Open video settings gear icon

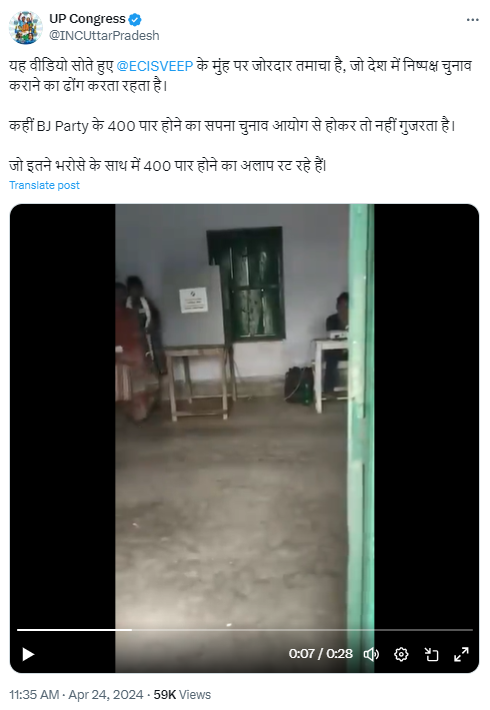401,654
